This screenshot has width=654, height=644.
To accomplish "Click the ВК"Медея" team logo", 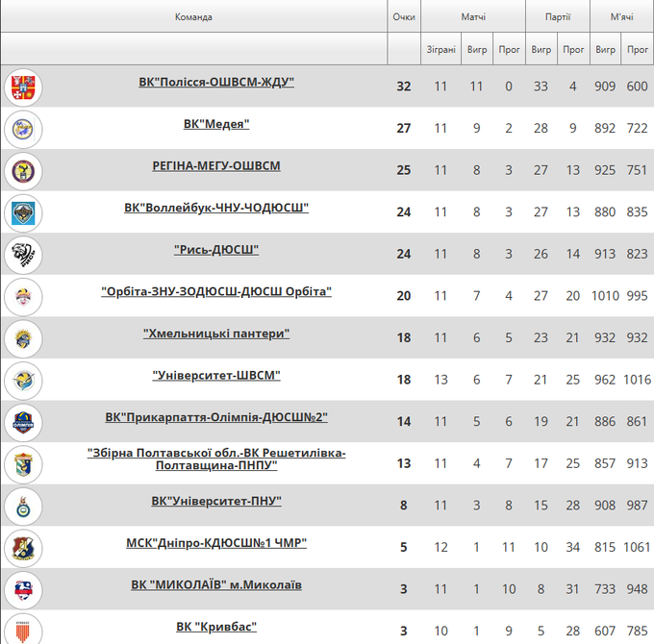I will [x=23, y=129].
